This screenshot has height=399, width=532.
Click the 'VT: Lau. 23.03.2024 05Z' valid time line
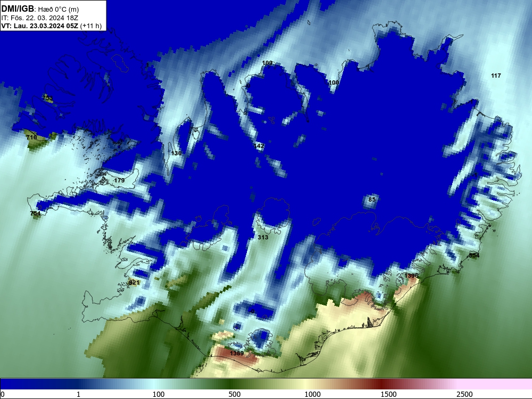[52, 26]
